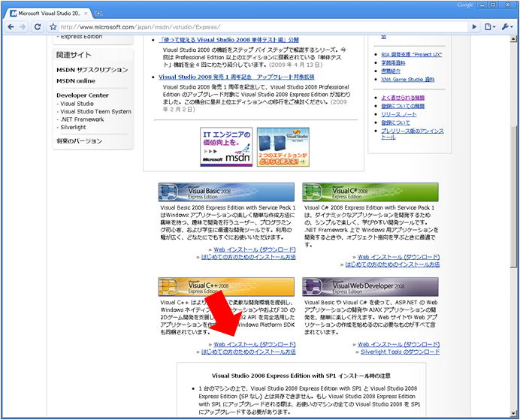
Task: Click the browser Forward arrow button
Action: point(23,27)
